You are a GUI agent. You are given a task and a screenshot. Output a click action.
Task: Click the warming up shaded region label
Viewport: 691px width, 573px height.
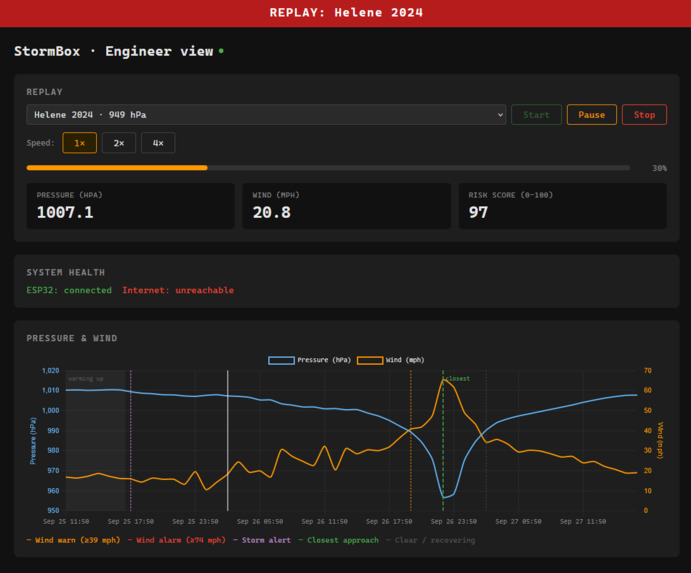[x=85, y=379]
